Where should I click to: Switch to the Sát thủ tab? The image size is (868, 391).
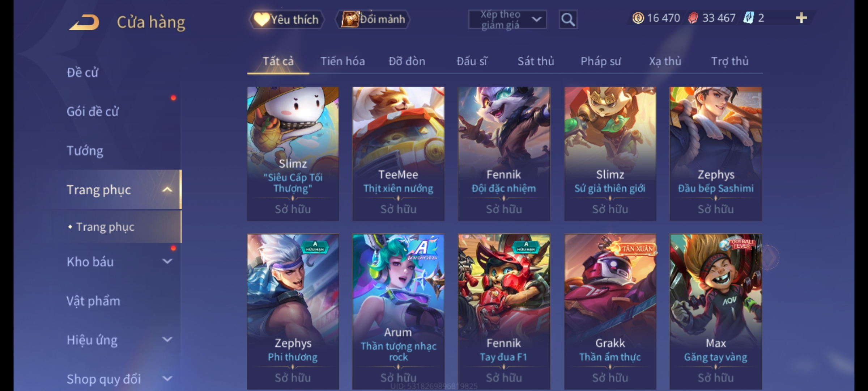(536, 61)
